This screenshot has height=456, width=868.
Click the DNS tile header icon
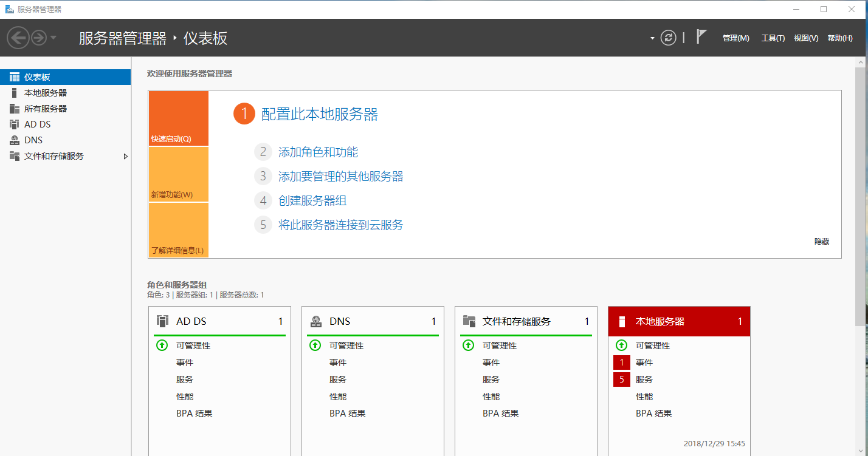315,321
